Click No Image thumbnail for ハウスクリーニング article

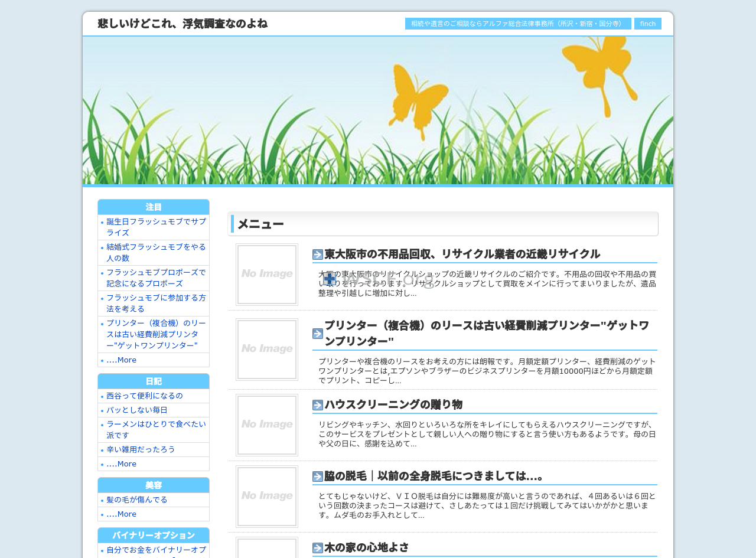267,425
